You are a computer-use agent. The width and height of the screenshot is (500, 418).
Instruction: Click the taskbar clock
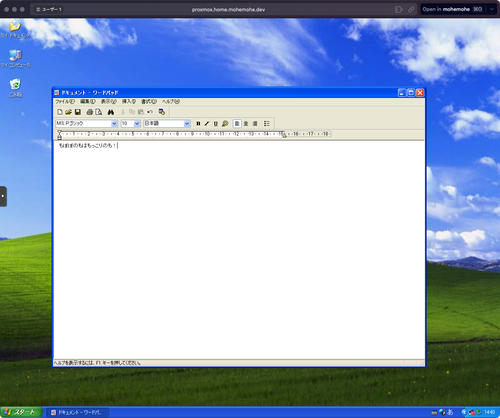pyautogui.click(x=489, y=412)
